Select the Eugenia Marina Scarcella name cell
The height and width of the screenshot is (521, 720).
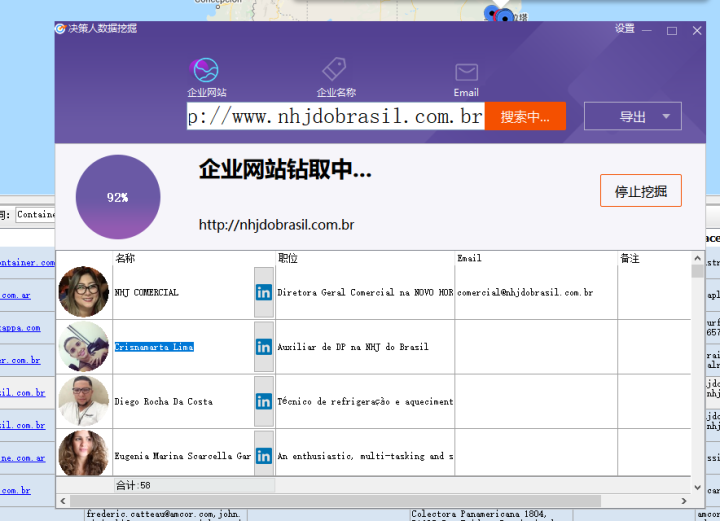click(x=183, y=456)
